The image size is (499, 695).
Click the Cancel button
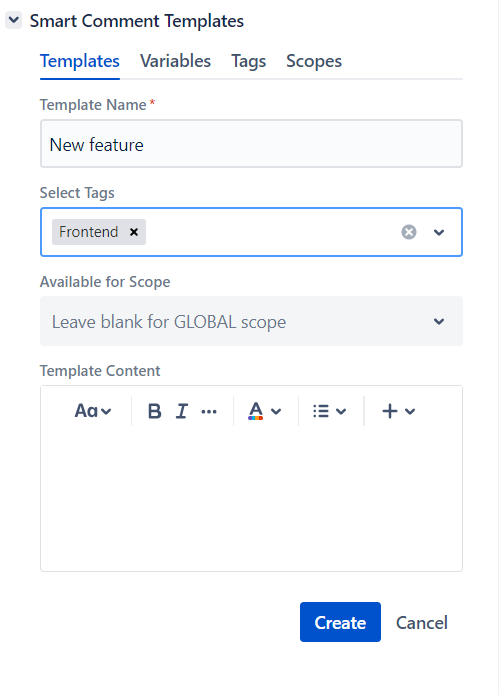tap(421, 622)
